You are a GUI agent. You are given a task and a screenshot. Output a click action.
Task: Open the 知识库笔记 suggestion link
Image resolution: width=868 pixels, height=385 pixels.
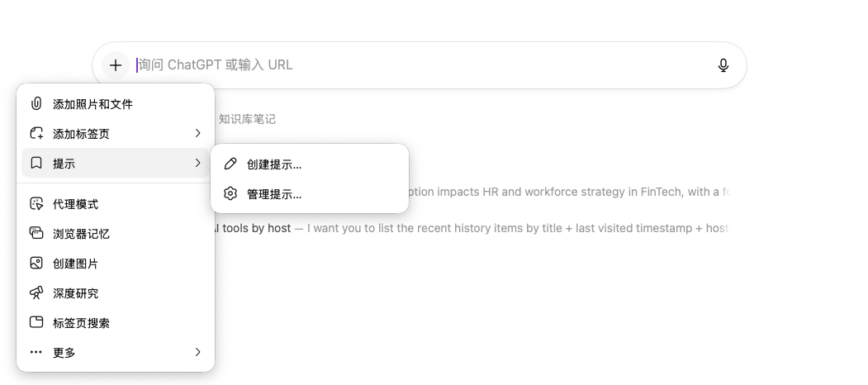(x=247, y=119)
